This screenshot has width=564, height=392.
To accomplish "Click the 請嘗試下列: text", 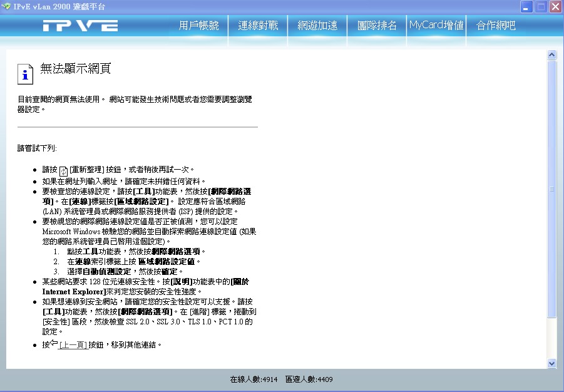I will coord(37,148).
